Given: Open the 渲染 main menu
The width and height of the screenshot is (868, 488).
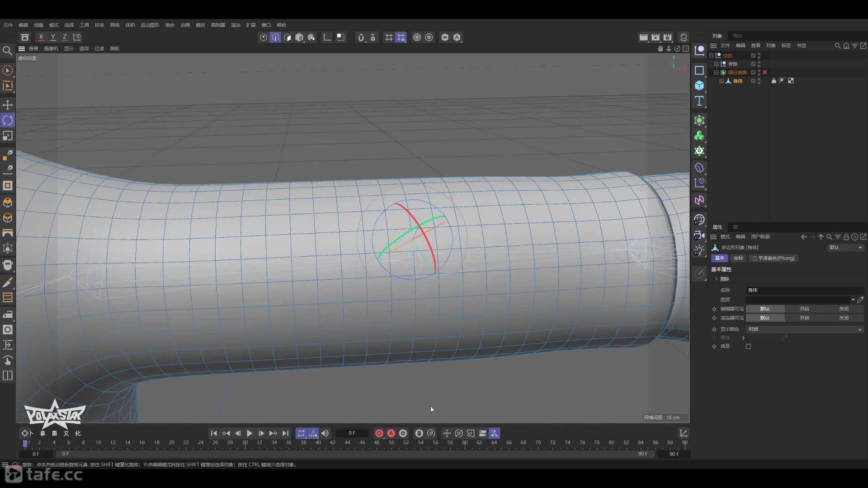Looking at the screenshot, I should (236, 25).
